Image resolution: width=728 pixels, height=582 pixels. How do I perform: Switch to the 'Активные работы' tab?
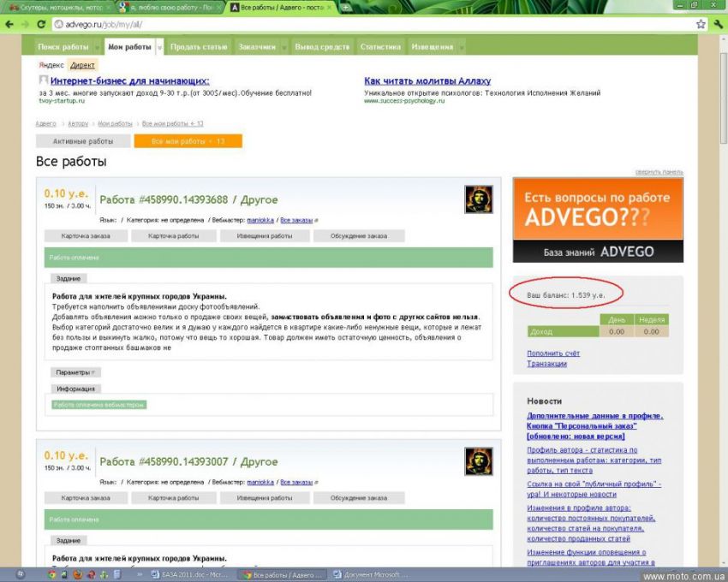tap(83, 141)
